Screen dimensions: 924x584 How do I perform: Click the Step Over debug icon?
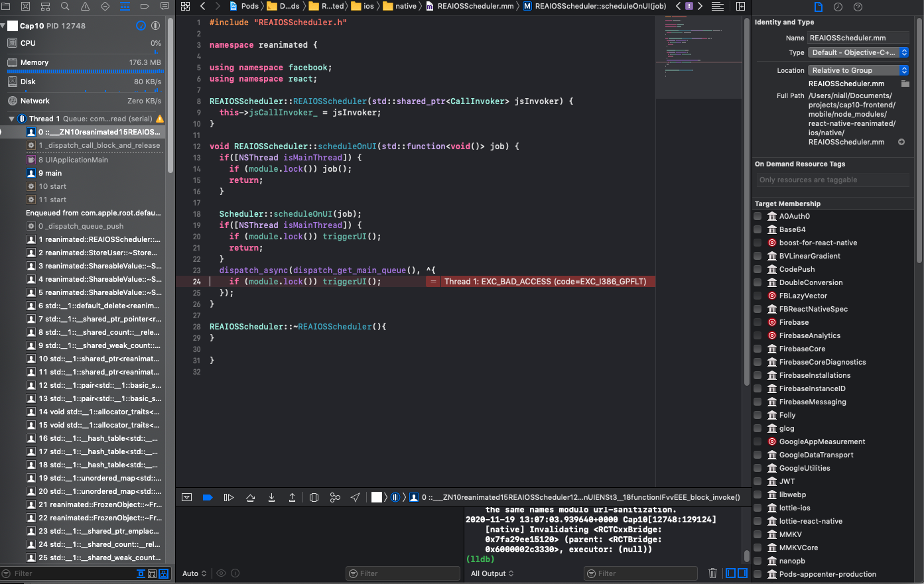point(249,496)
